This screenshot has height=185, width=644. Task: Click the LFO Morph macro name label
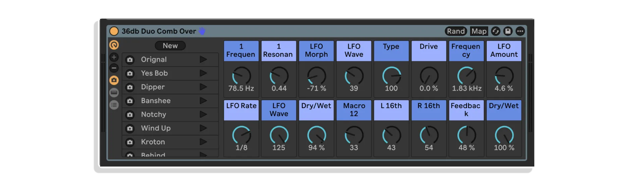point(316,51)
